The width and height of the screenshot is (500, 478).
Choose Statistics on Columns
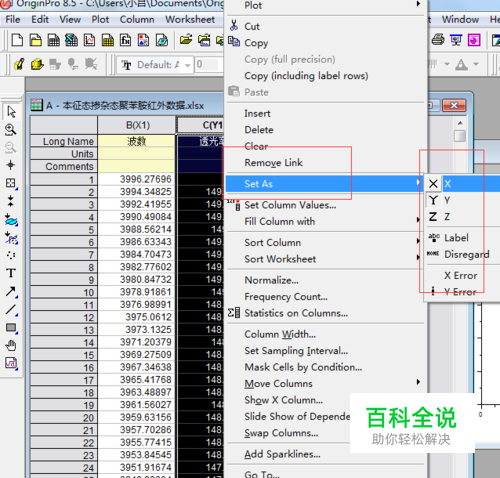[x=296, y=313]
